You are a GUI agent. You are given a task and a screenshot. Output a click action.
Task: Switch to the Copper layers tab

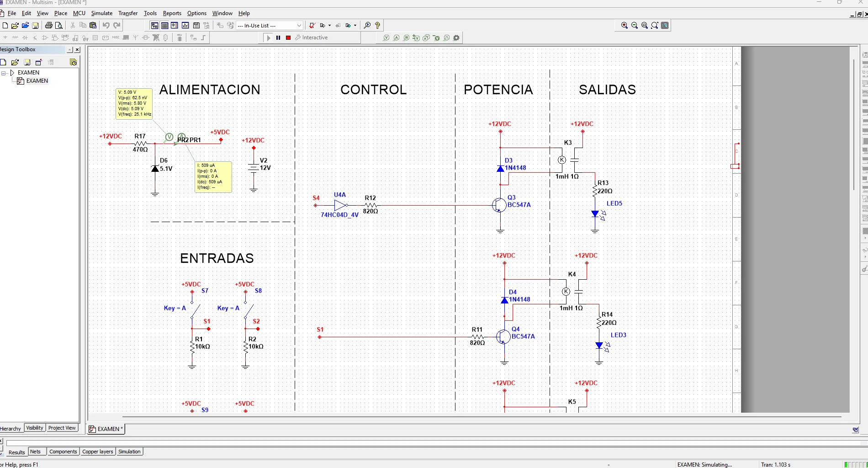pos(97,452)
